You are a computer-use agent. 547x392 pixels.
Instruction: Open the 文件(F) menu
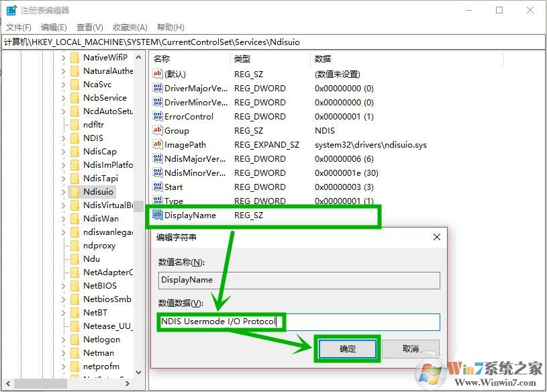(x=19, y=28)
